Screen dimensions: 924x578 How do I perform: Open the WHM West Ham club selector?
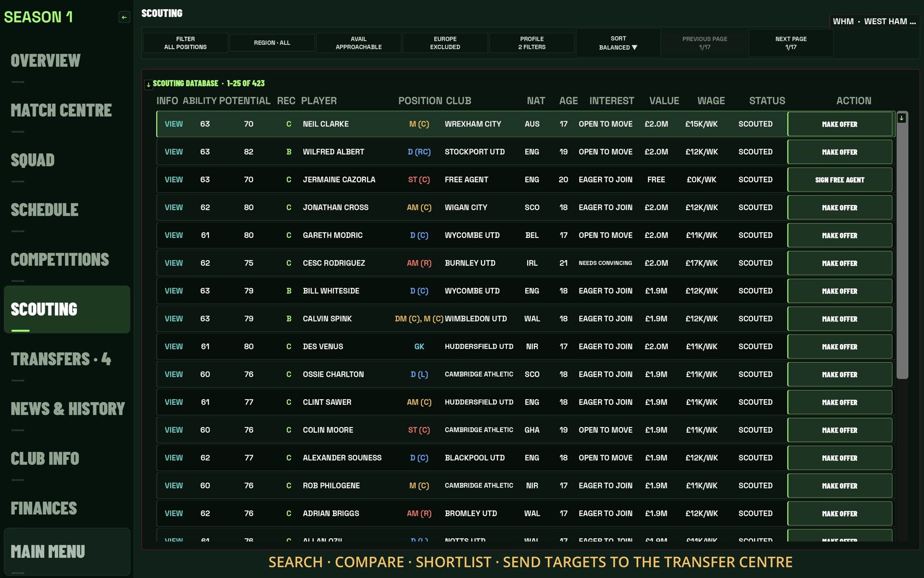click(x=874, y=22)
